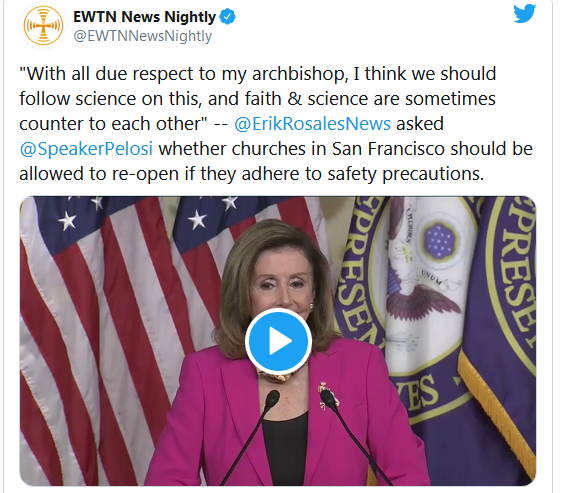Follow the @SpeakerPelosi mention link
The image size is (570, 493).
[86, 149]
